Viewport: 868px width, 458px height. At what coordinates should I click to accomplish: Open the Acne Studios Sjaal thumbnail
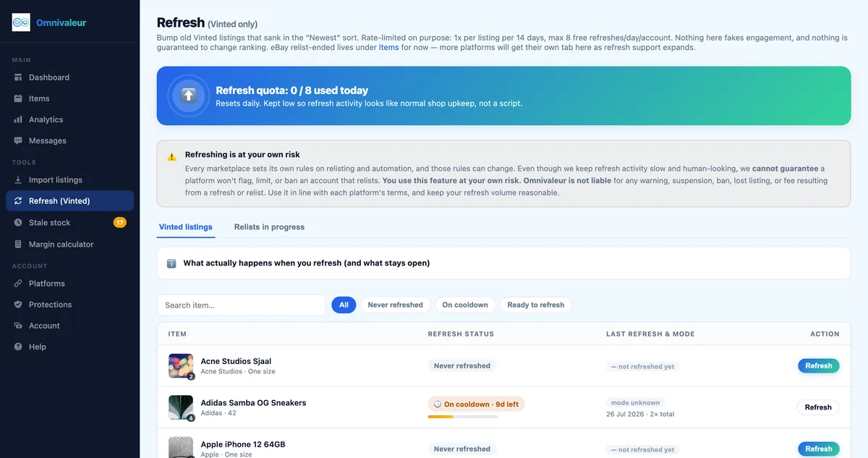coord(181,366)
